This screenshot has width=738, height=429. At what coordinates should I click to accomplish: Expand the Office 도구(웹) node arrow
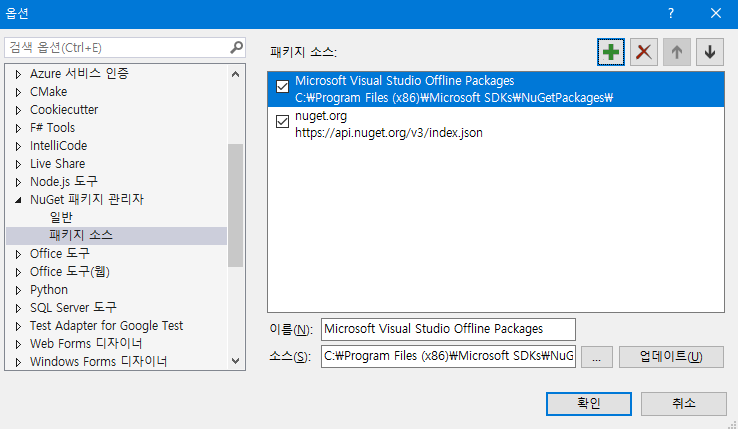[x=18, y=272]
